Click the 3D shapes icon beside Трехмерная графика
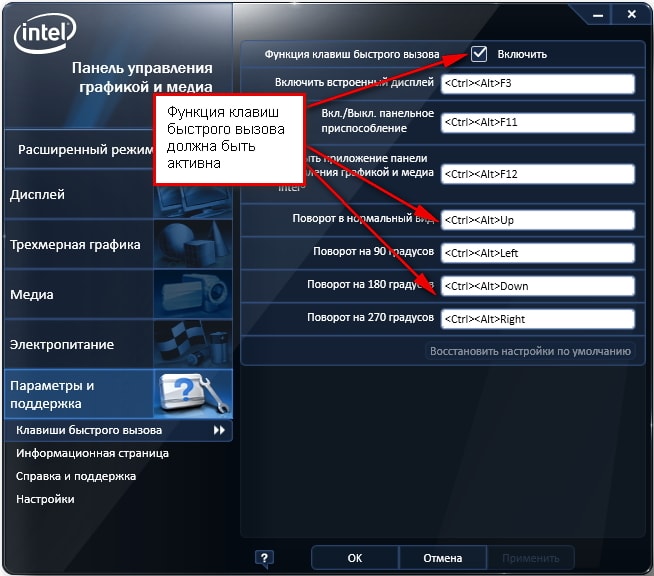654x576 pixels. pos(192,245)
